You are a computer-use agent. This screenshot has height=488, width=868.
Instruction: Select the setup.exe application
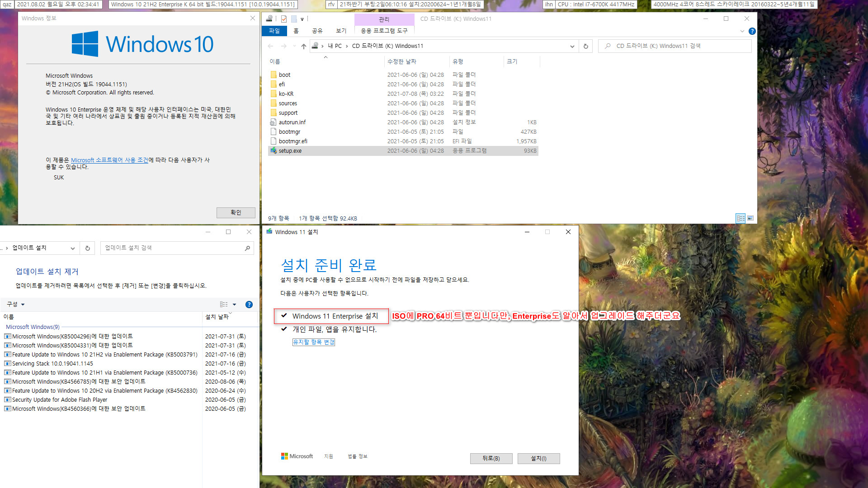click(x=403, y=151)
